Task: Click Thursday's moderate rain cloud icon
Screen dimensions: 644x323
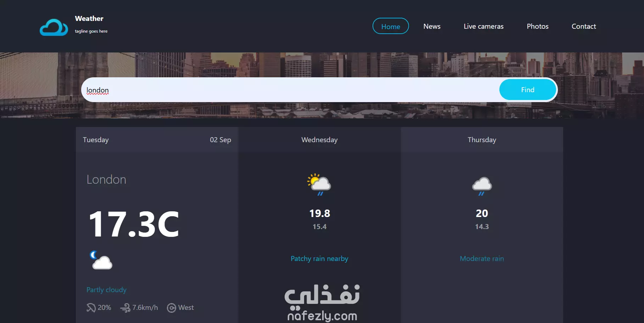Action: click(482, 186)
